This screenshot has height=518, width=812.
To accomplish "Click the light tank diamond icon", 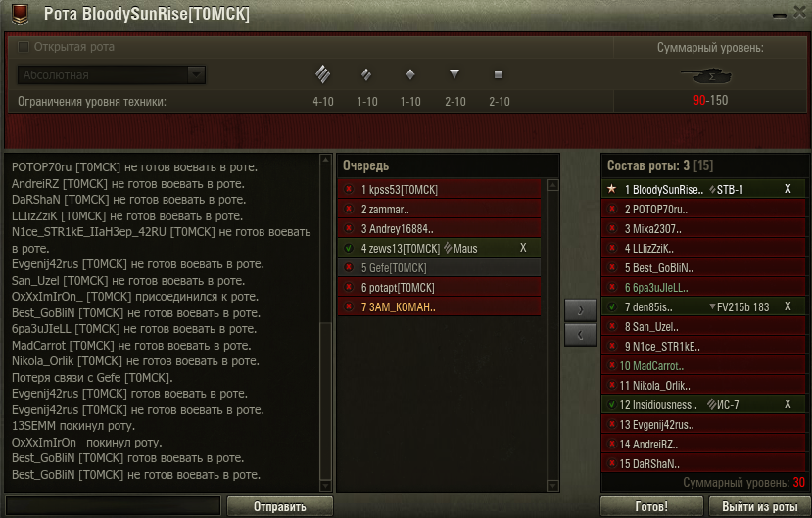I will pyautogui.click(x=410, y=74).
